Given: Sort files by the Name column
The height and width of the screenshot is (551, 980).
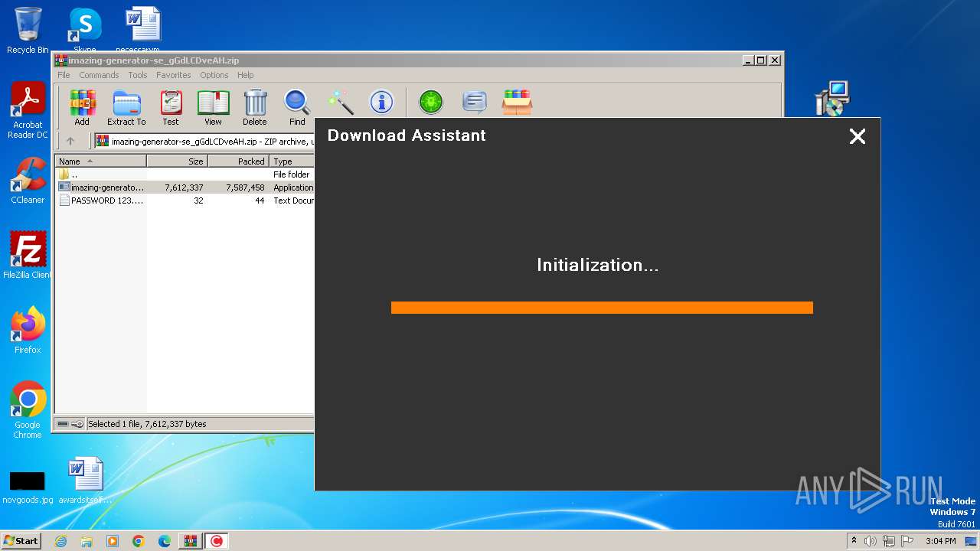Looking at the screenshot, I should 100,161.
